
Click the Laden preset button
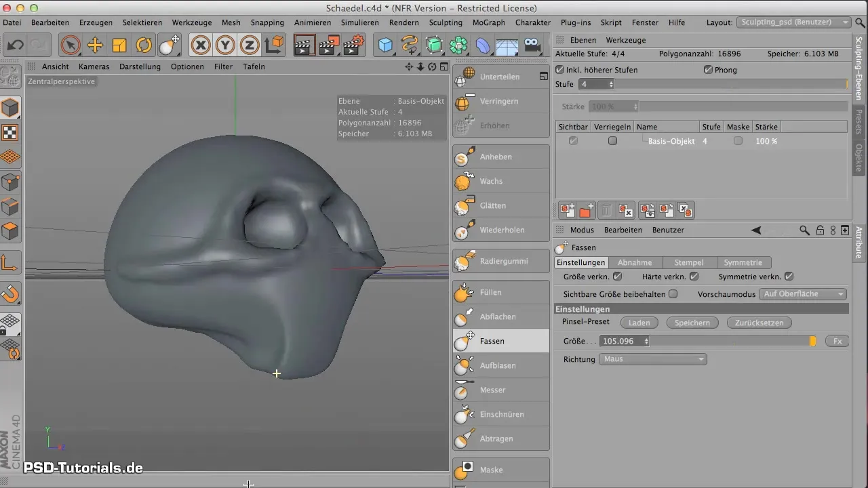(x=639, y=323)
